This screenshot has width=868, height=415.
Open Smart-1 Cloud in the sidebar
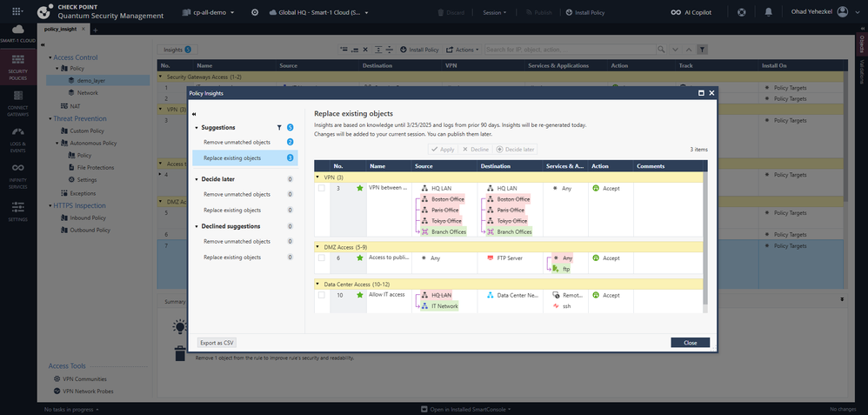(17, 33)
